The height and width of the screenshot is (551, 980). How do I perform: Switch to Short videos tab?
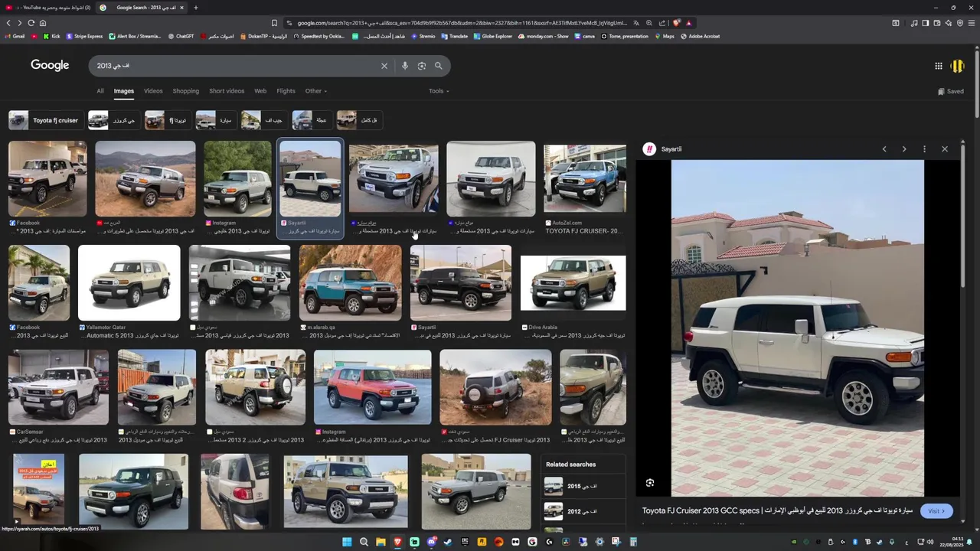(227, 91)
